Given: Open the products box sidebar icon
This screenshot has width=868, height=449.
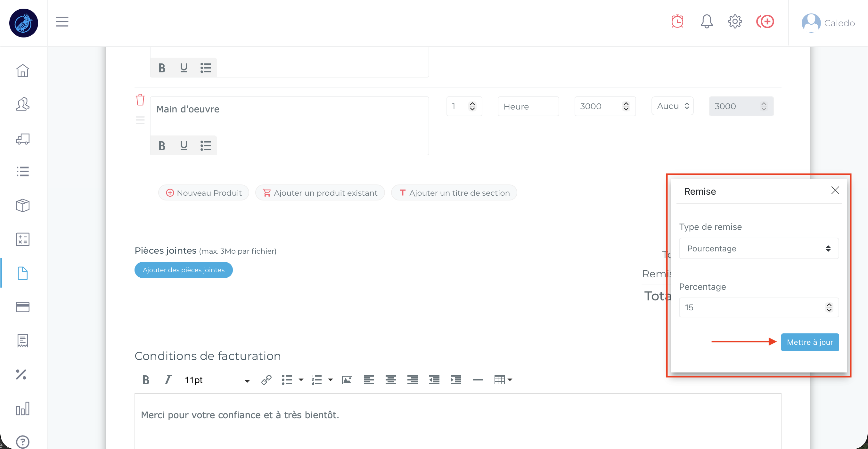Looking at the screenshot, I should coord(22,206).
